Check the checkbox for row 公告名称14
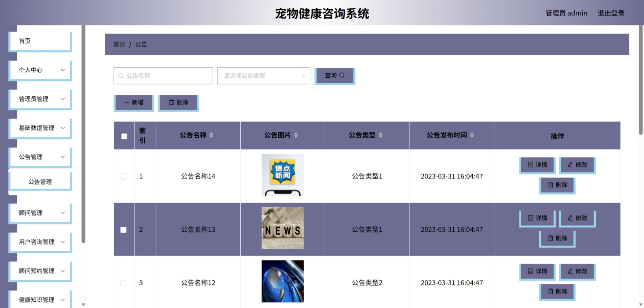 click(x=123, y=177)
